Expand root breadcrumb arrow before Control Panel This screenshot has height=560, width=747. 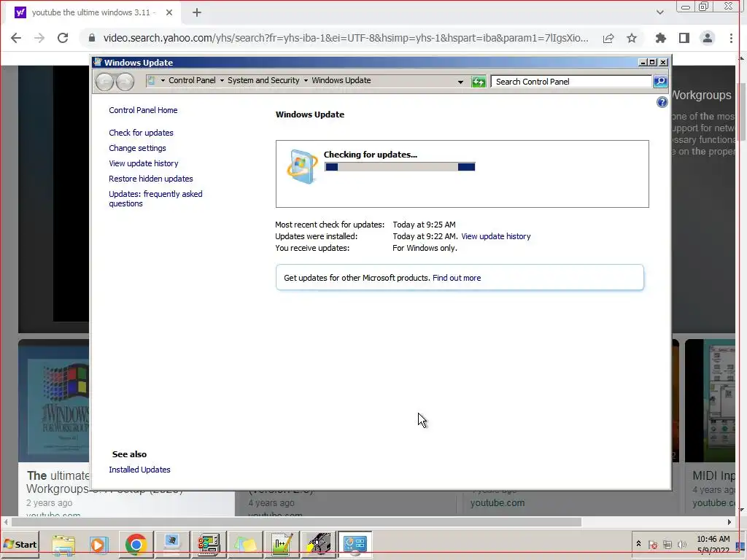[163, 80]
